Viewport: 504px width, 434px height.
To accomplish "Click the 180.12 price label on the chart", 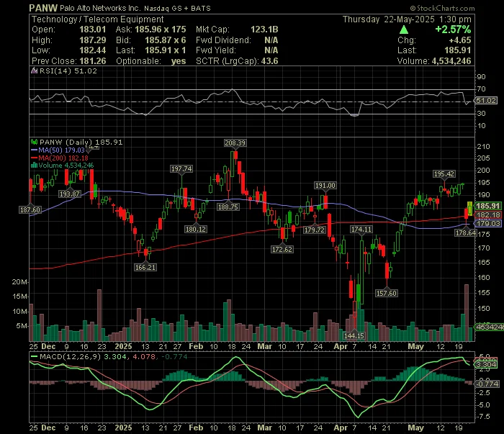I will pyautogui.click(x=196, y=230).
